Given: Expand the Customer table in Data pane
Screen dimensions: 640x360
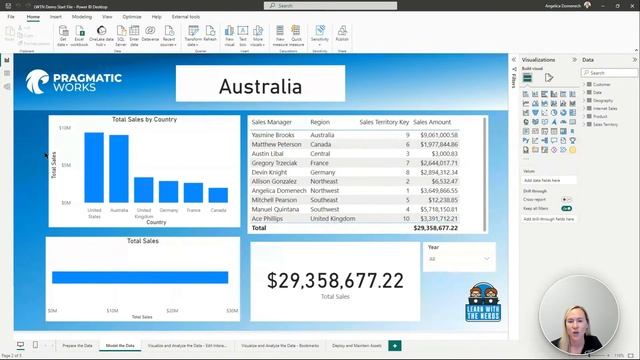Looking at the screenshot, I should click(x=584, y=84).
